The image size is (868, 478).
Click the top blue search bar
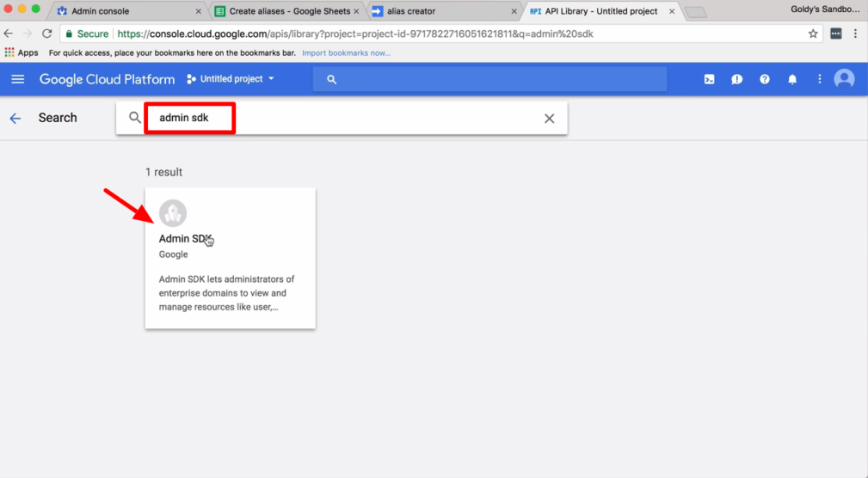point(489,79)
